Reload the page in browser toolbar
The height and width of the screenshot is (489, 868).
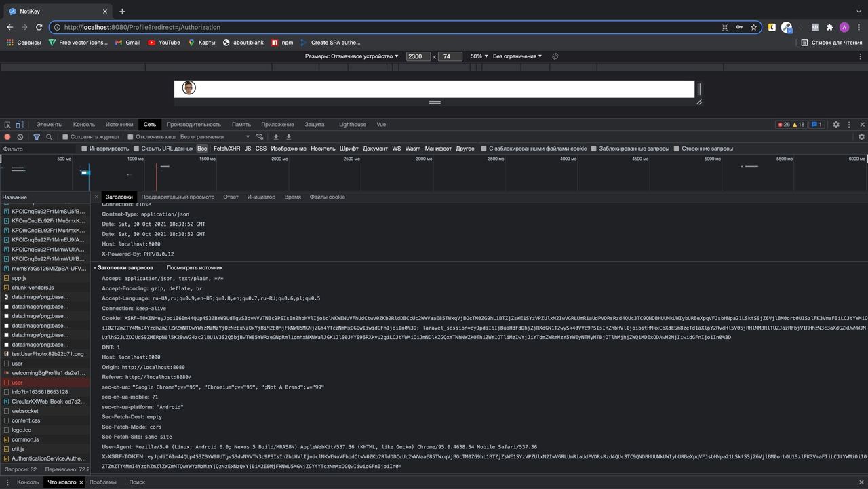39,27
